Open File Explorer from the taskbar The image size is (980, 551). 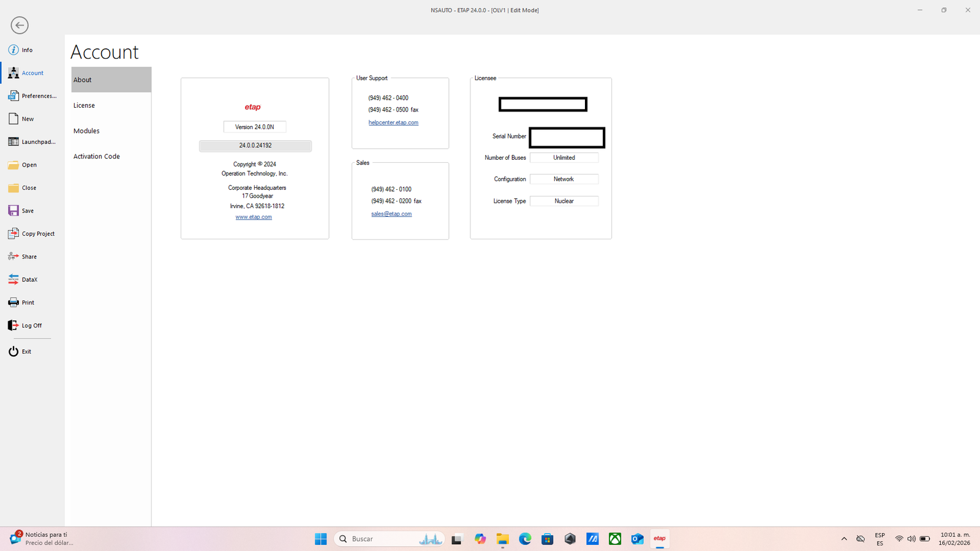click(x=503, y=539)
